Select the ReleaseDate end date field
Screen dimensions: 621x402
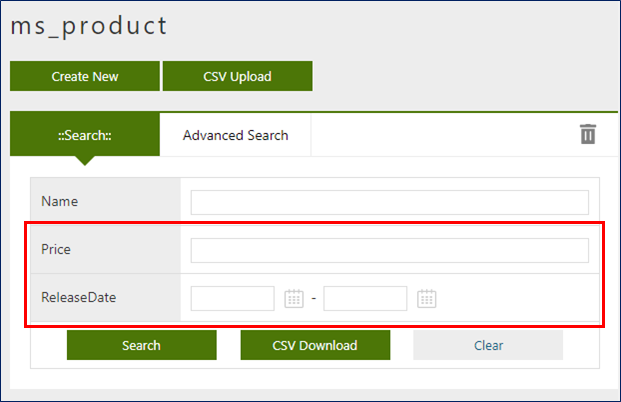[365, 299]
